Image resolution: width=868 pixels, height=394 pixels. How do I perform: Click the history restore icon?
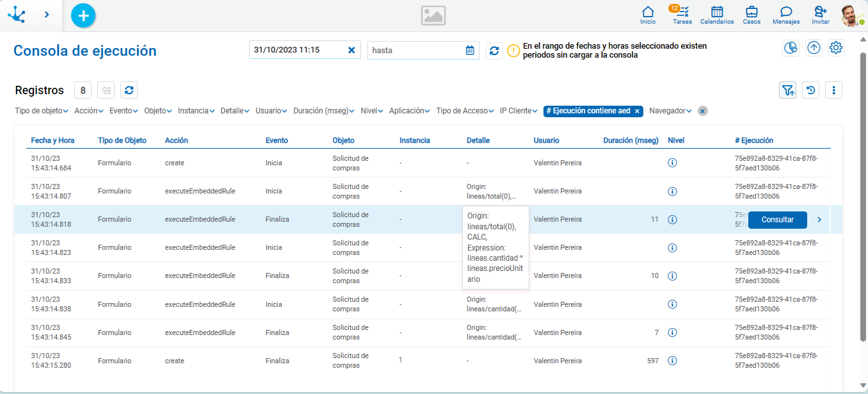[x=811, y=90]
